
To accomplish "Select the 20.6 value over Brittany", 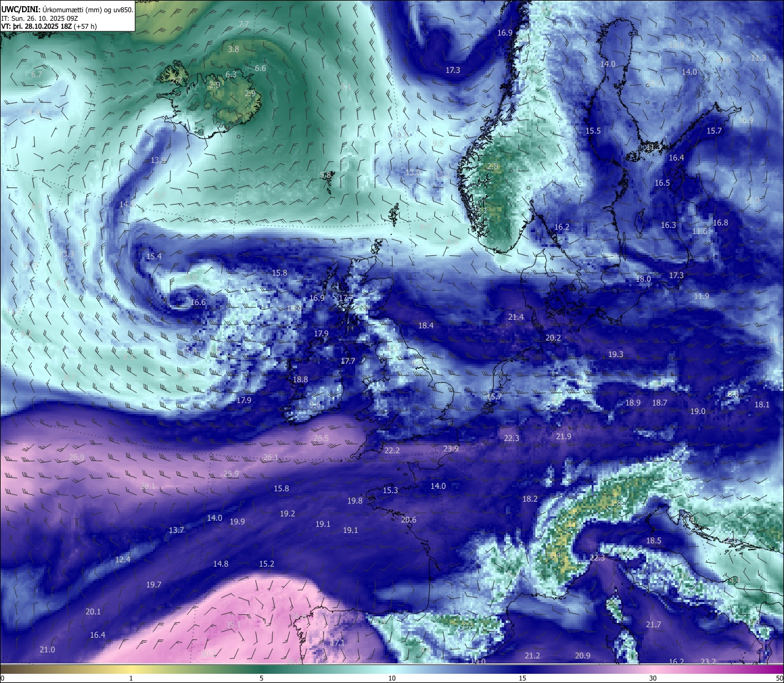I will point(409,519).
